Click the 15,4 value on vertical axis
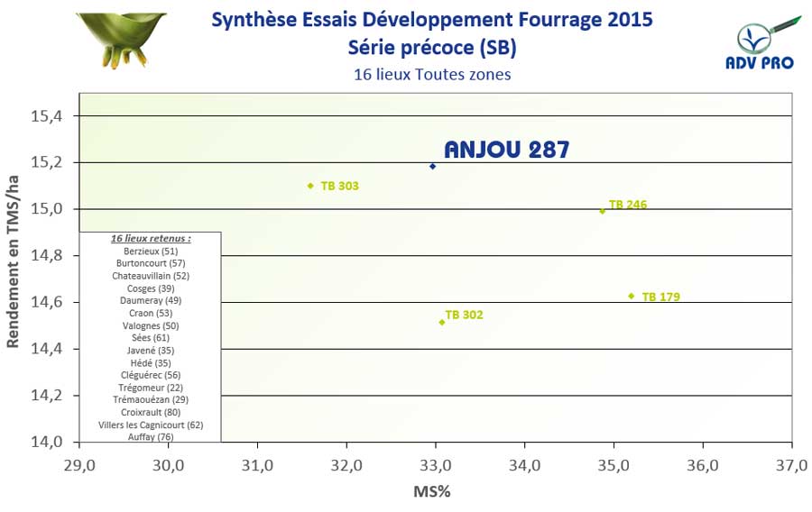The image size is (812, 512). point(48,116)
